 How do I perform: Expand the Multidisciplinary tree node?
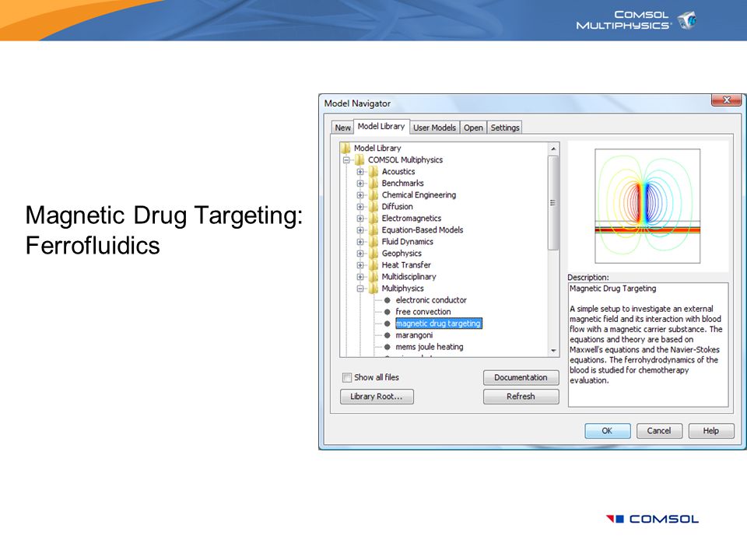(x=360, y=277)
